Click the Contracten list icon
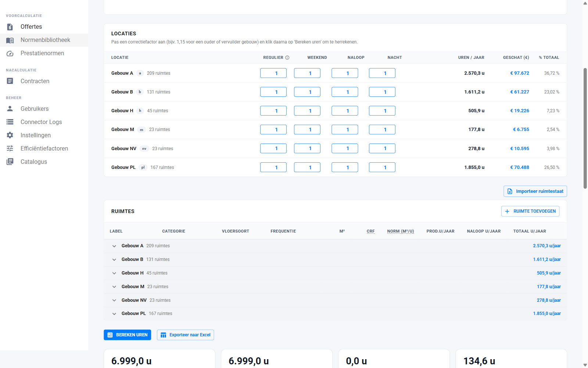The width and height of the screenshot is (588, 368). click(10, 81)
